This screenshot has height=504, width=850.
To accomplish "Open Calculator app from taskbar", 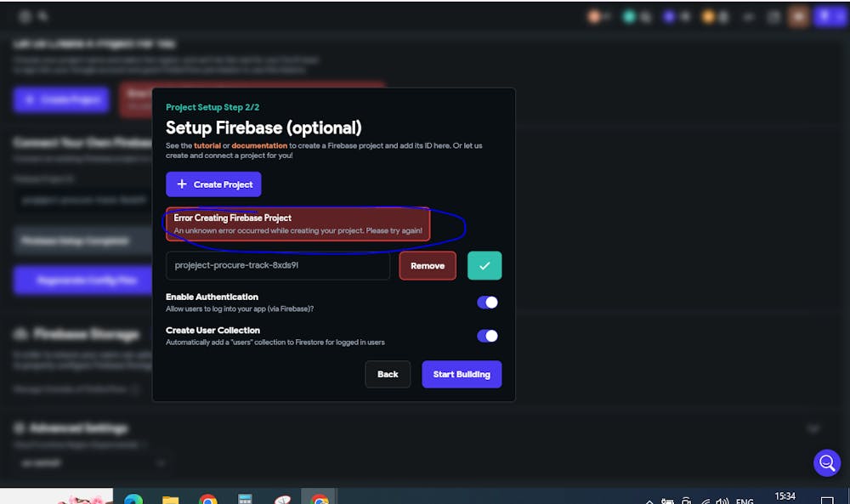I will pos(245,499).
